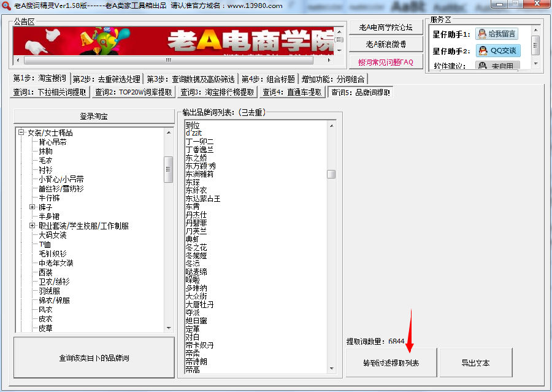Screen dimensions: 552x392
Task: Select 皮衣 category
Action: pyautogui.click(x=46, y=319)
